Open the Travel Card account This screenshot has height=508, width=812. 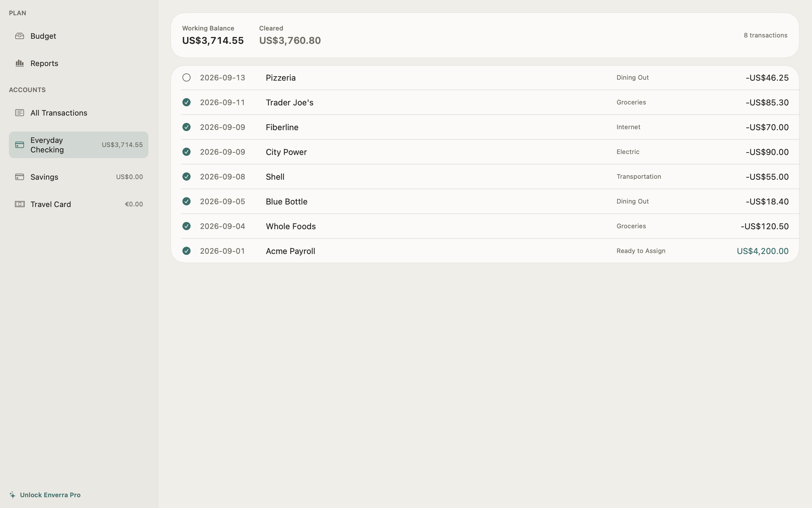79,204
